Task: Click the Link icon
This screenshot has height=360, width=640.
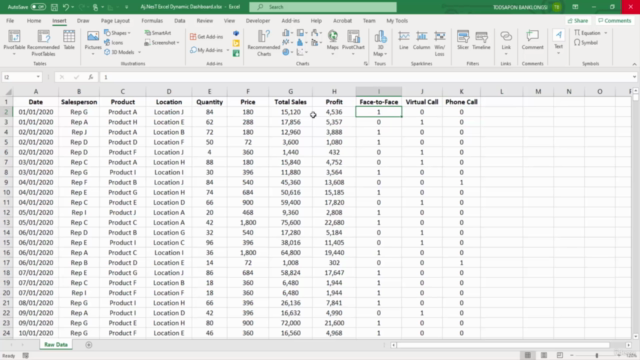Action: (506, 42)
